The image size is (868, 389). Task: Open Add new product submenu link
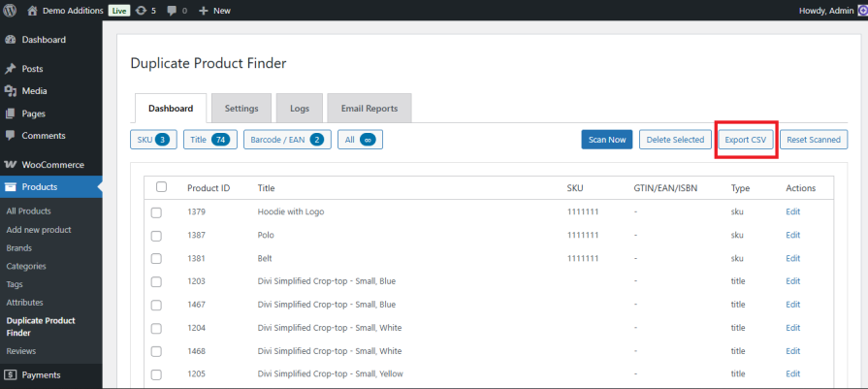click(x=39, y=230)
